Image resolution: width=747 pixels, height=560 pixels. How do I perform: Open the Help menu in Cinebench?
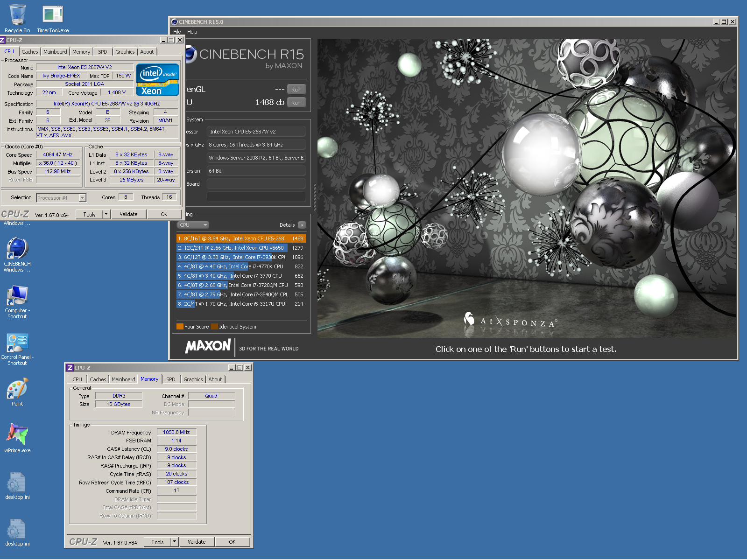pos(192,32)
